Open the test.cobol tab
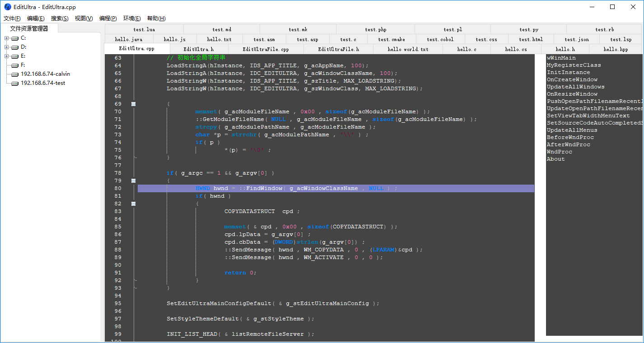The width and height of the screenshot is (644, 343). coord(440,39)
